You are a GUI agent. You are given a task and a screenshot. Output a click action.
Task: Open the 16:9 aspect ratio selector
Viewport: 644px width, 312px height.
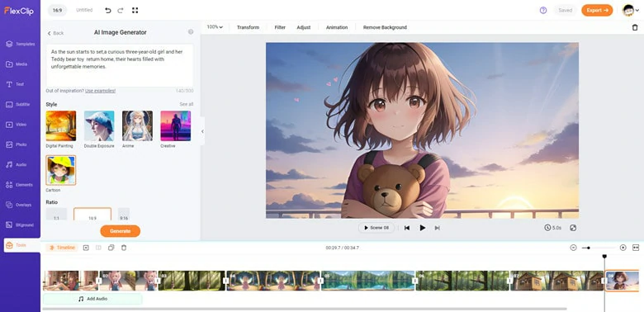pos(58,10)
